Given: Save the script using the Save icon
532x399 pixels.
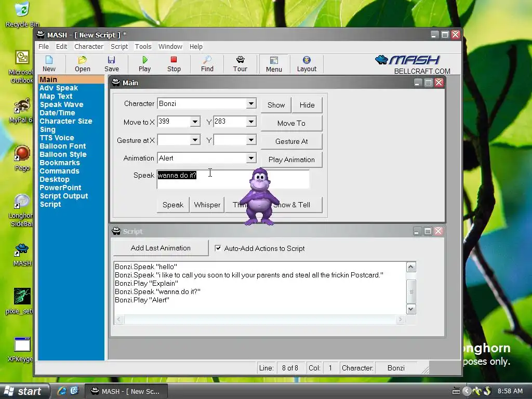Looking at the screenshot, I should coord(112,64).
